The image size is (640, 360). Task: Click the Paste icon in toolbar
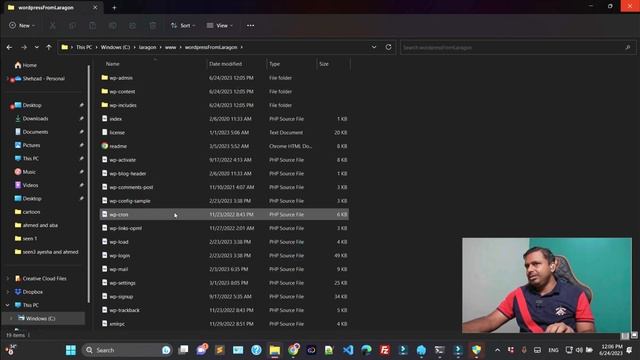point(93,26)
